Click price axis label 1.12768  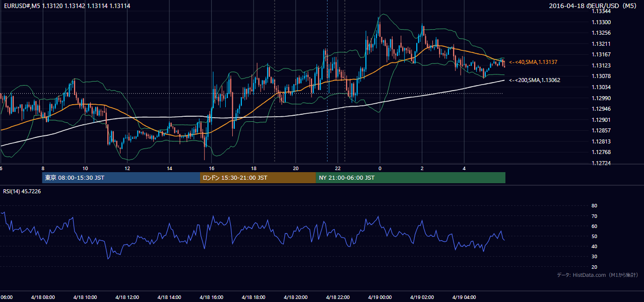[x=601, y=152]
